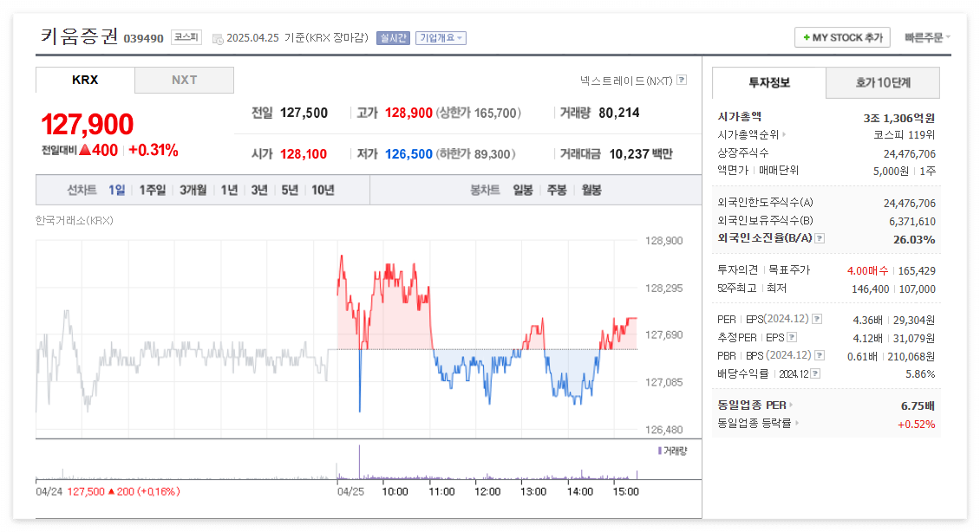
Task: Click the + MY STOCK 추가 button
Action: point(842,37)
